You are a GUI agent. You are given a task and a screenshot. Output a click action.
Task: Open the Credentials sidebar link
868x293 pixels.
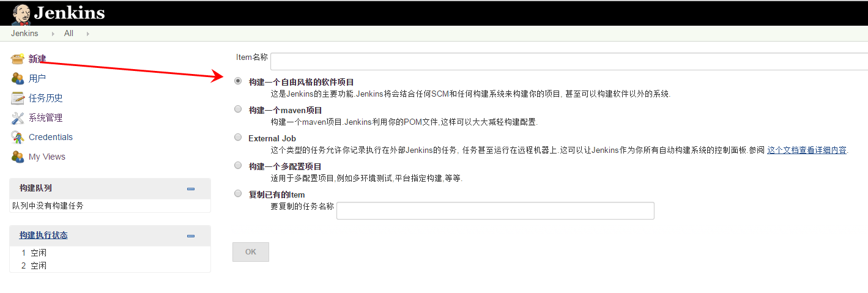51,137
